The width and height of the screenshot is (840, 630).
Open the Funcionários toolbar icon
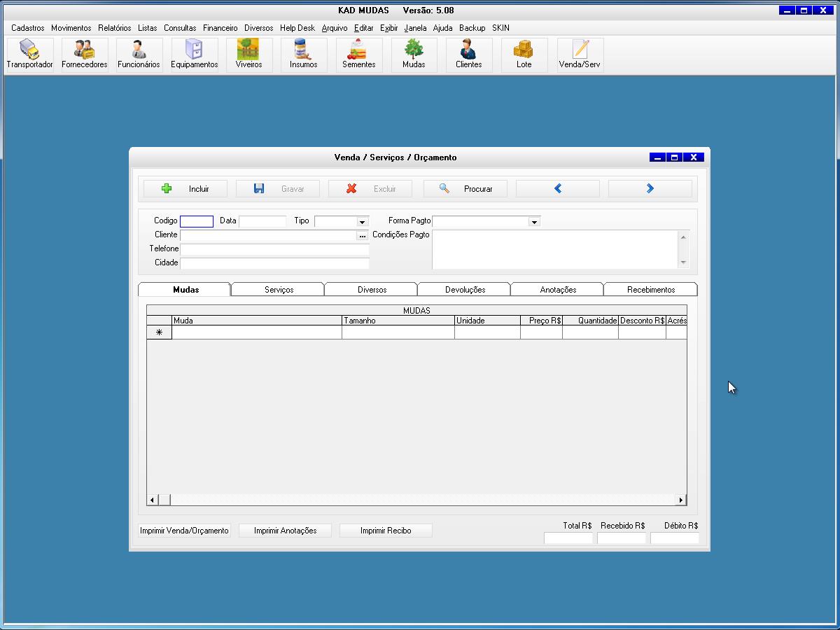click(139, 55)
